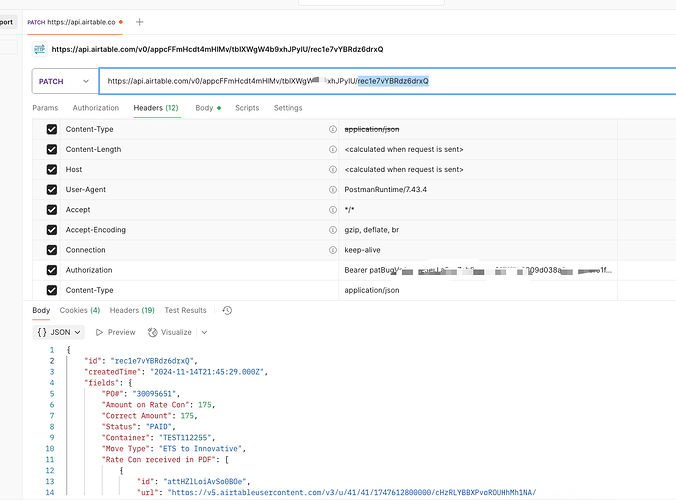The width and height of the screenshot is (676, 500).
Task: Click the Authorization Bearer token value
Action: coord(478,270)
